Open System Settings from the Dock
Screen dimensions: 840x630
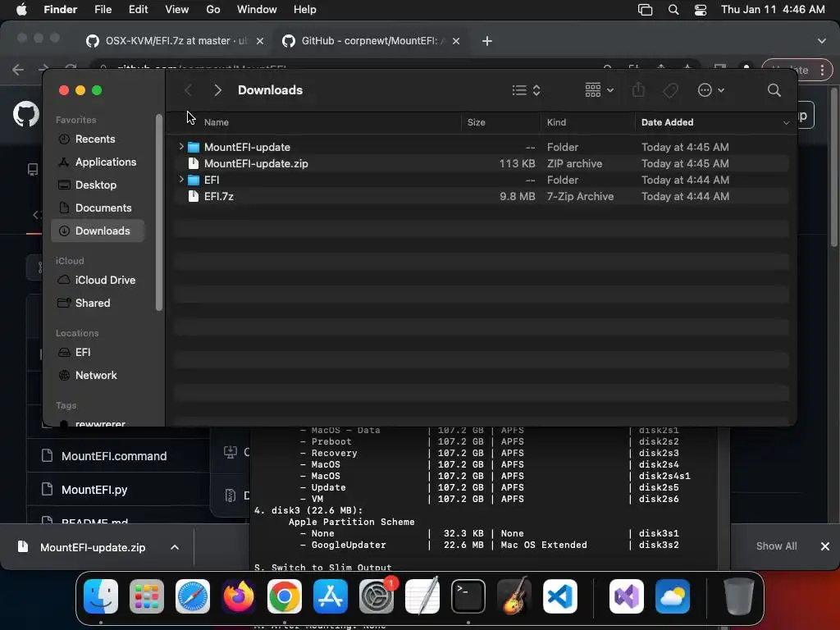pyautogui.click(x=376, y=596)
